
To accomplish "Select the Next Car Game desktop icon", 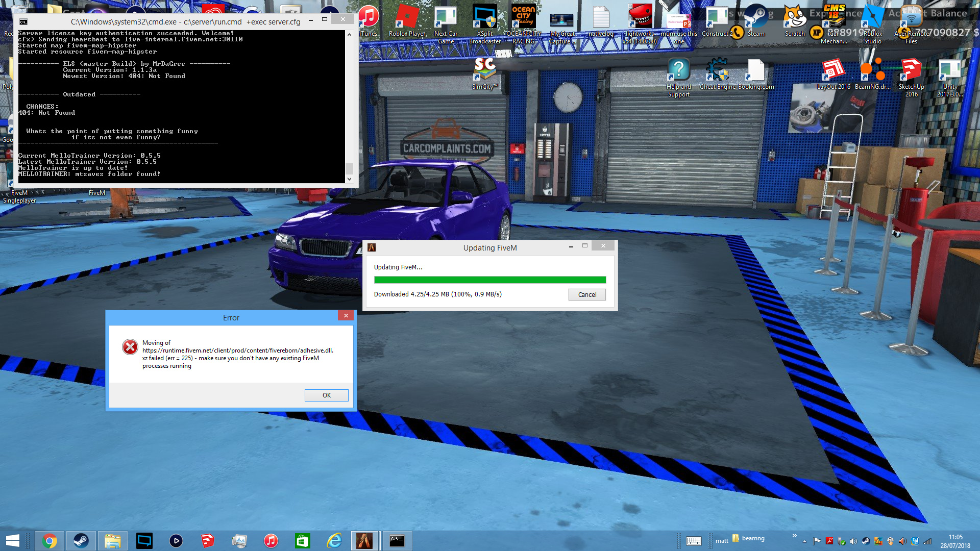I will pyautogui.click(x=446, y=24).
